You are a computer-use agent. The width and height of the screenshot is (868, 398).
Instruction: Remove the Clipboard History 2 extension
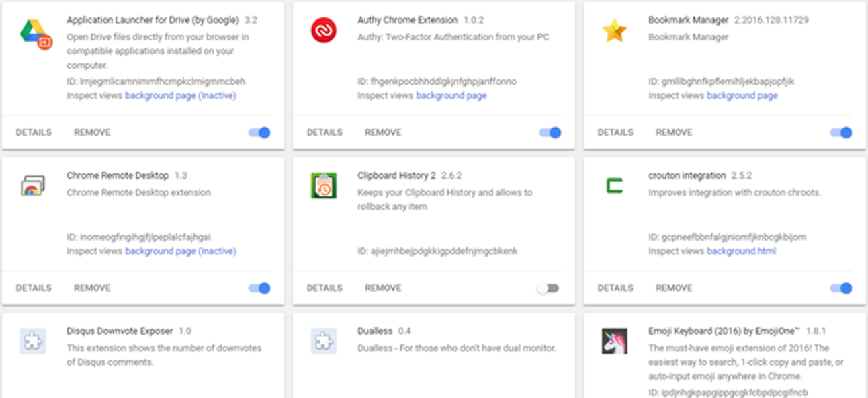point(383,288)
